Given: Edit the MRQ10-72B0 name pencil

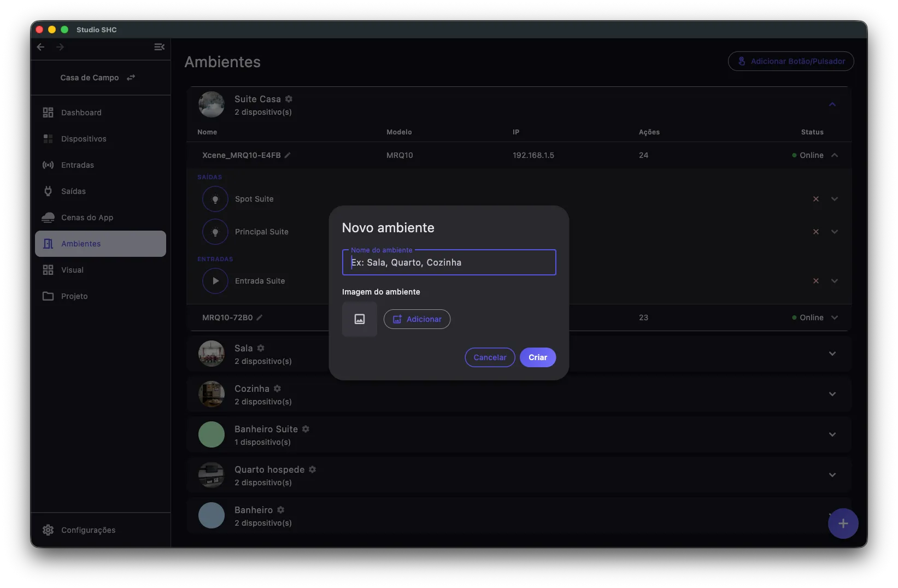Looking at the screenshot, I should point(260,317).
